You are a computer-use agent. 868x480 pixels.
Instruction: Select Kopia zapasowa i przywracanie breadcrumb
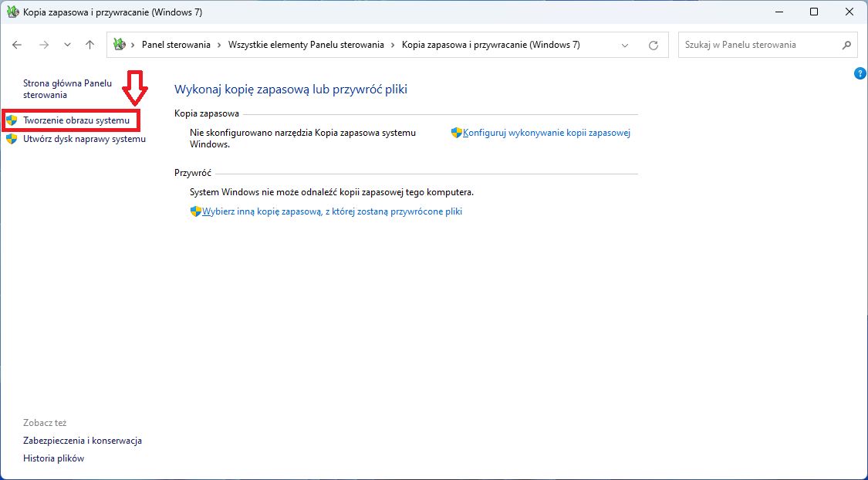tap(491, 45)
